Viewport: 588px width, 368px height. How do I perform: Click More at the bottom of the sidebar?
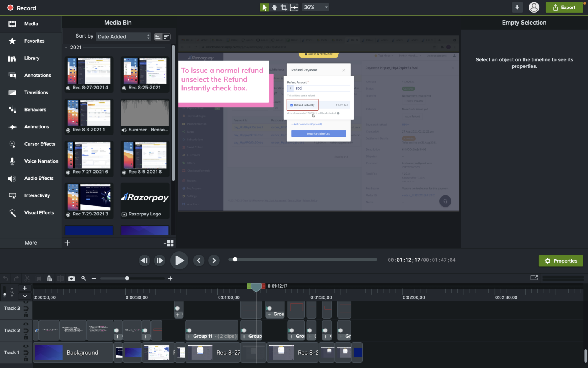[30, 243]
